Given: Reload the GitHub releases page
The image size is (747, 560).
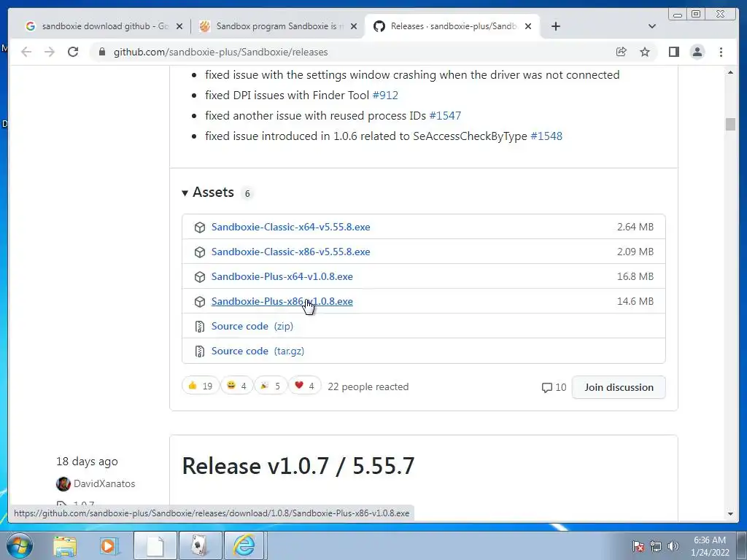Looking at the screenshot, I should 73,52.
